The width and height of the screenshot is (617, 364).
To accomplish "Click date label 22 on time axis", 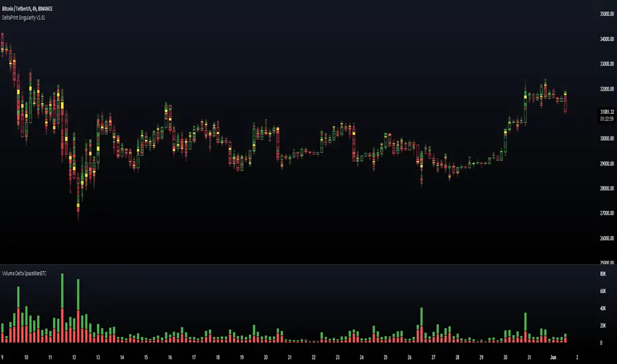I will pyautogui.click(x=314, y=357).
